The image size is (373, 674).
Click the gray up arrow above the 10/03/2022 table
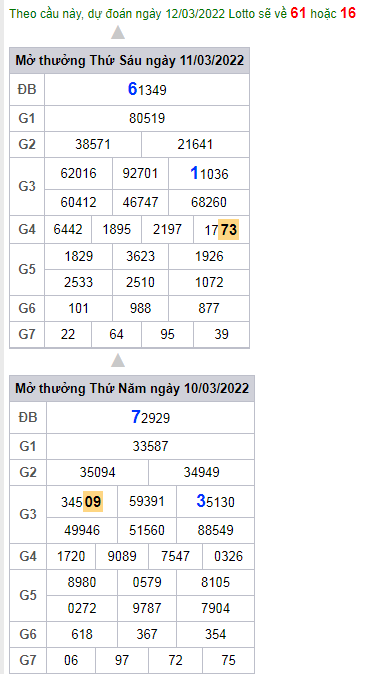click(x=118, y=360)
